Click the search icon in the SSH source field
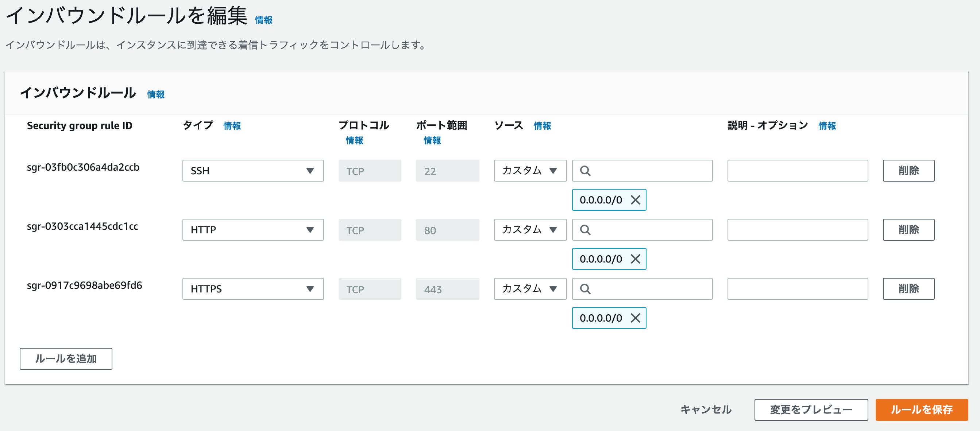 click(x=585, y=171)
